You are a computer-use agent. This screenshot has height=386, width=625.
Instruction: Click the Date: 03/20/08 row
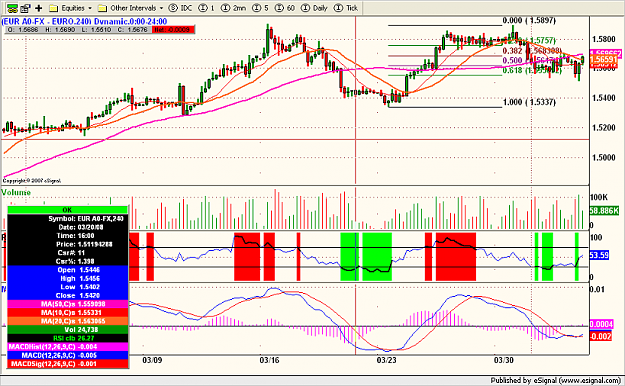point(68,227)
